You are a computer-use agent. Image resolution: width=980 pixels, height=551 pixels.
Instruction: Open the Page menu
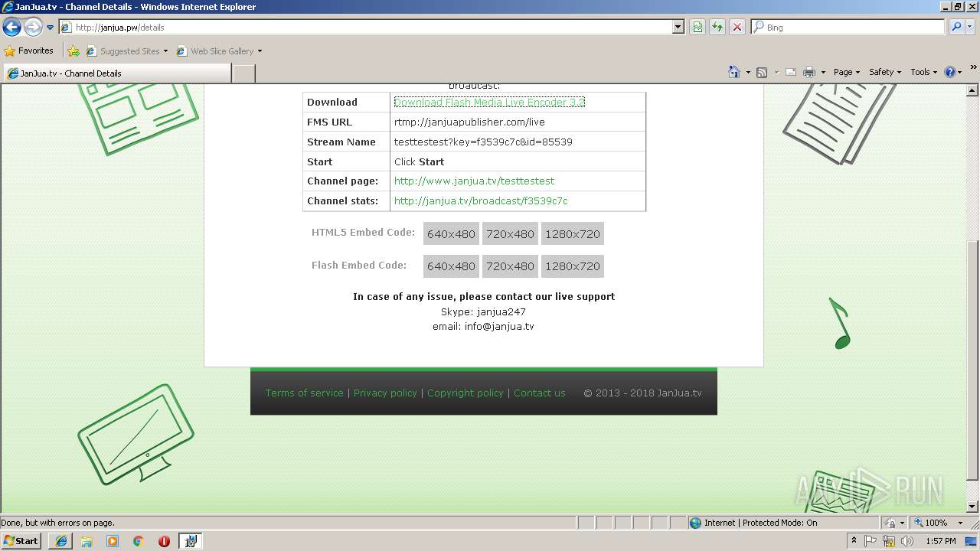tap(846, 72)
